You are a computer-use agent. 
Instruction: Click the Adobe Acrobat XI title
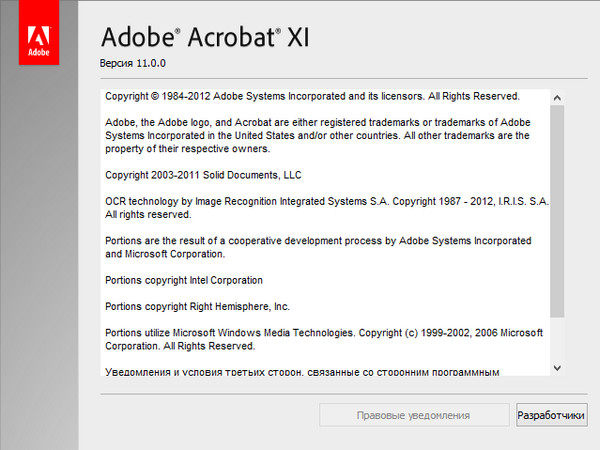pyautogui.click(x=205, y=38)
